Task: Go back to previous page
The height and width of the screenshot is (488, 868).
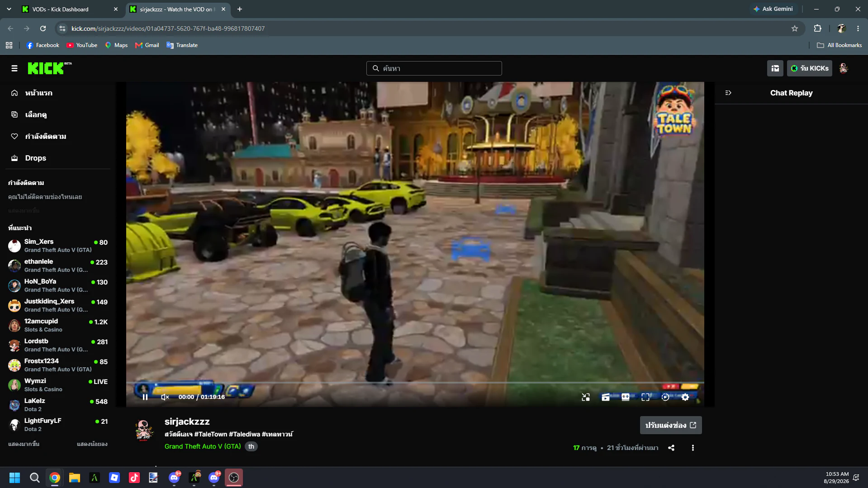Action: 10,28
